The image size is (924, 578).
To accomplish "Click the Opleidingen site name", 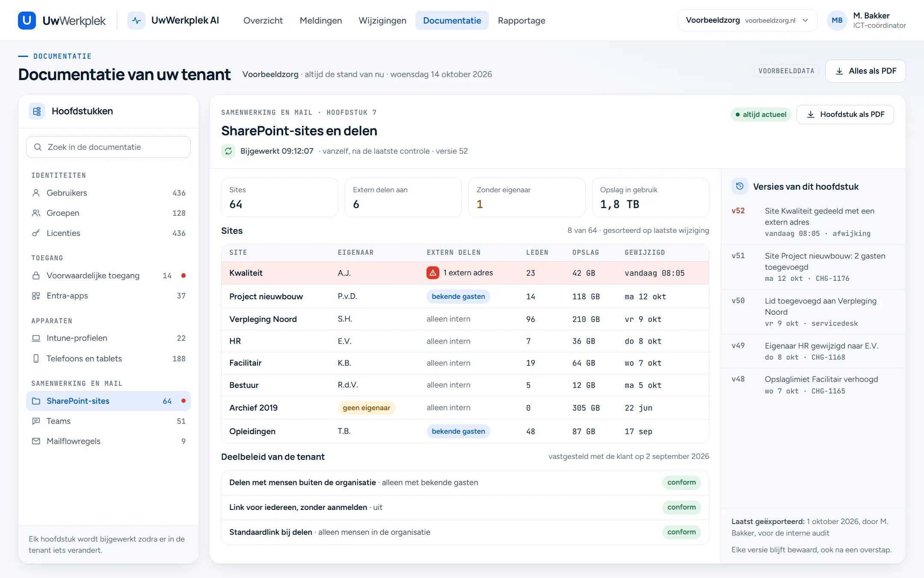I will (252, 431).
